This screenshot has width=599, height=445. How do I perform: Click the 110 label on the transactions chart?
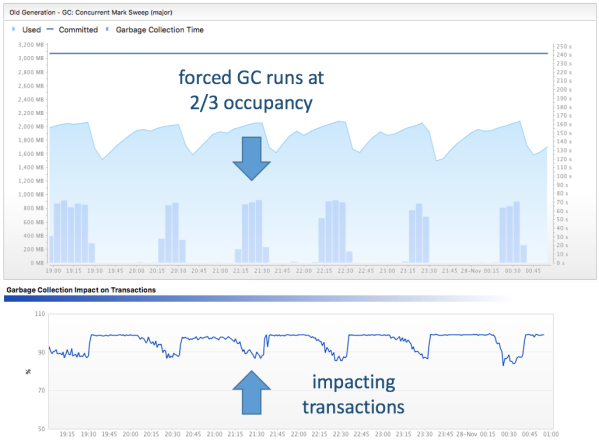pos(40,314)
